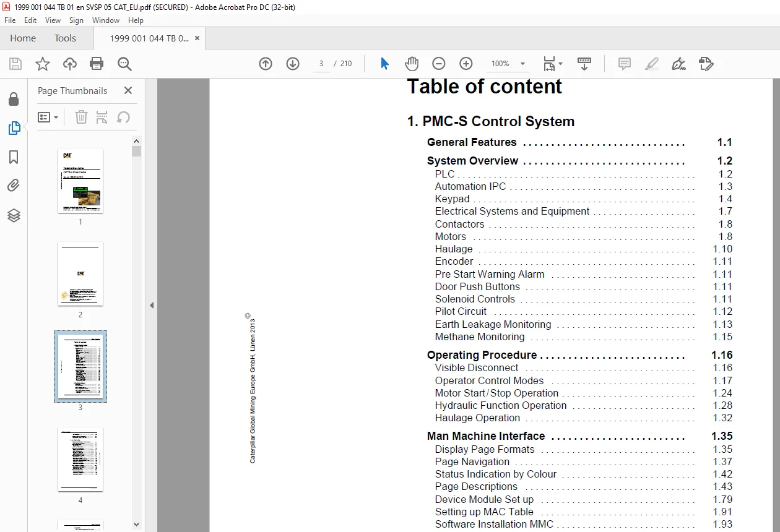The width and height of the screenshot is (780, 532).
Task: Click the Save file icon
Action: (15, 64)
